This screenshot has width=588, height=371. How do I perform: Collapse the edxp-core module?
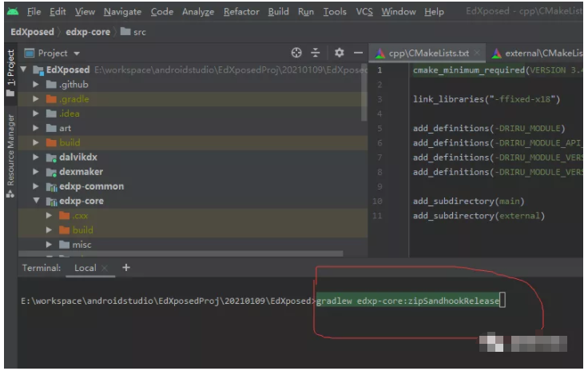pyautogui.click(x=36, y=201)
